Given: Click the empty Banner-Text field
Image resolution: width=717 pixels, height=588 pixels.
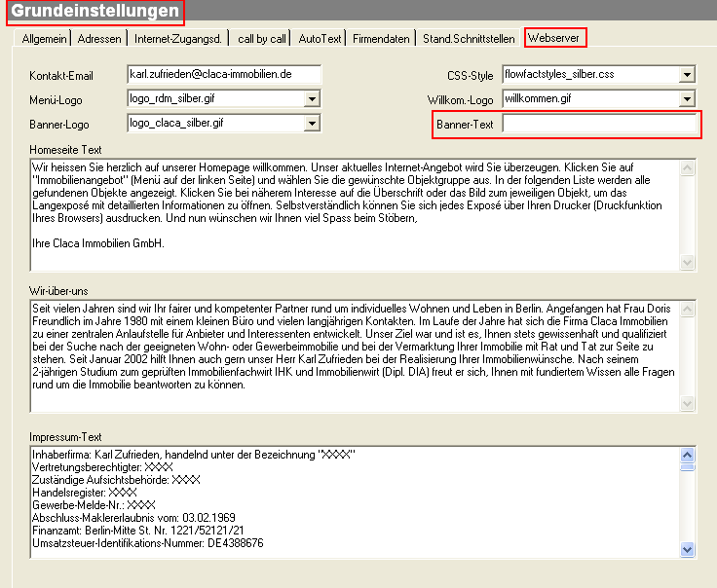Looking at the screenshot, I should (x=599, y=124).
